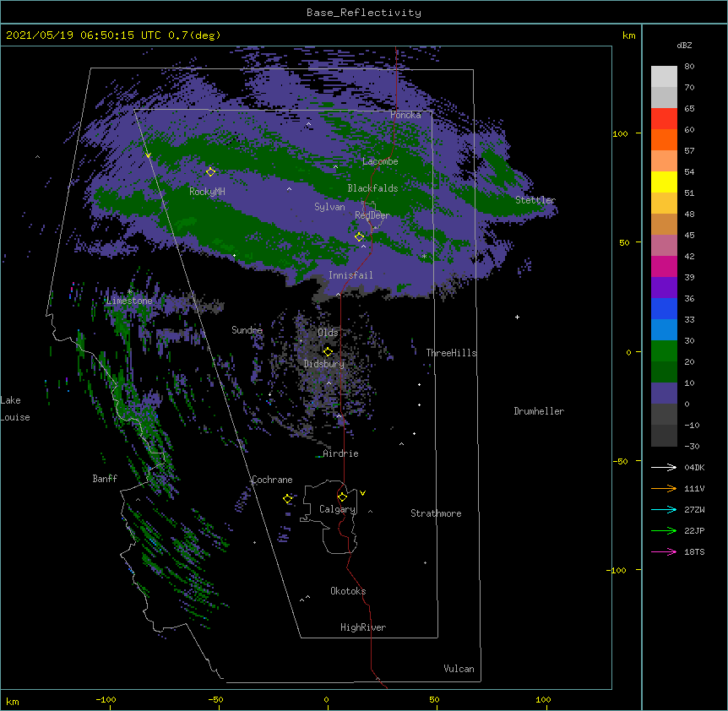Click the green arrow for 22JP in legend
This screenshot has height=711, width=728.
(664, 530)
